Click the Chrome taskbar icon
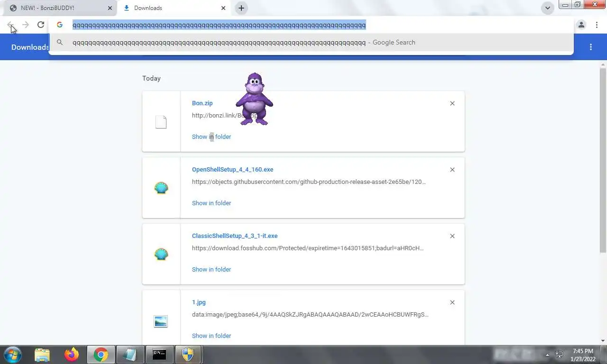This screenshot has height=364, width=607. pyautogui.click(x=101, y=355)
